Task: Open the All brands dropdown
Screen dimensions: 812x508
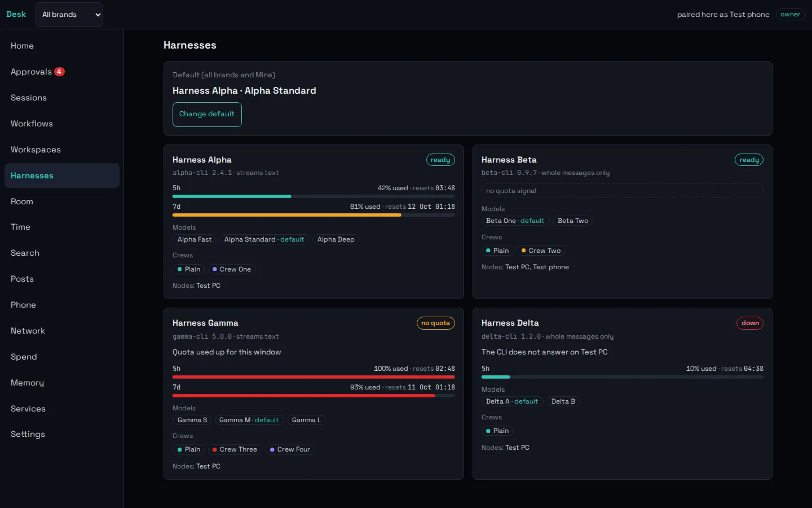Action: coord(69,15)
